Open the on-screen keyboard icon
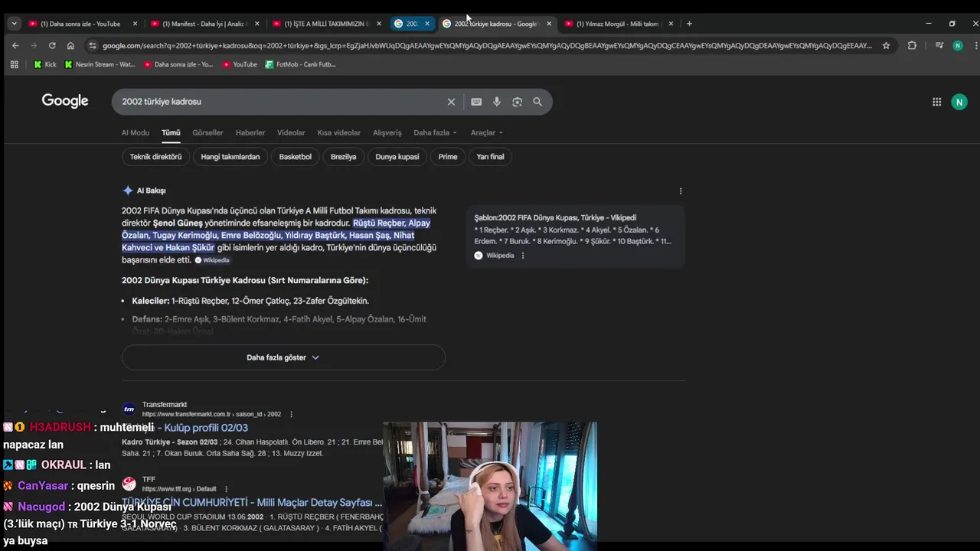 476,102
